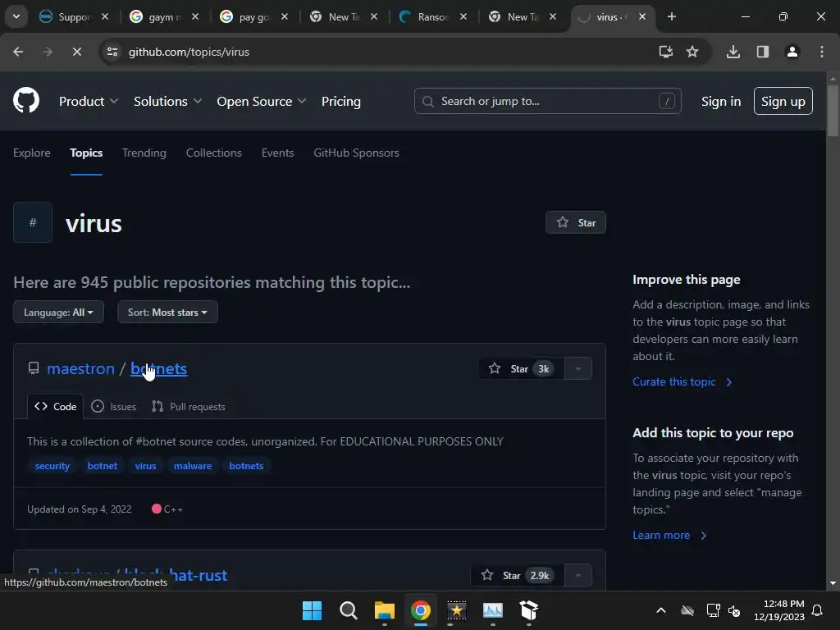Image resolution: width=840 pixels, height=630 pixels.
Task: Open the Collections tab
Action: pyautogui.click(x=214, y=153)
